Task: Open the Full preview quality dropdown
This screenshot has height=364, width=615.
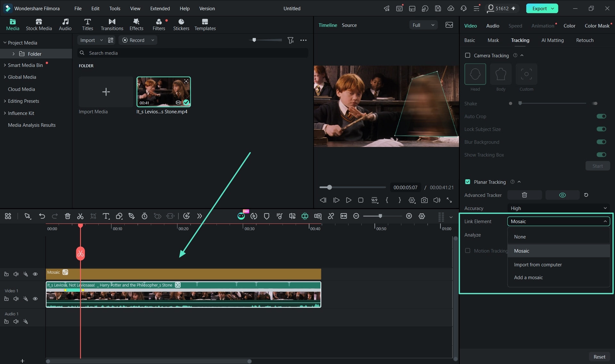Action: coord(423,25)
